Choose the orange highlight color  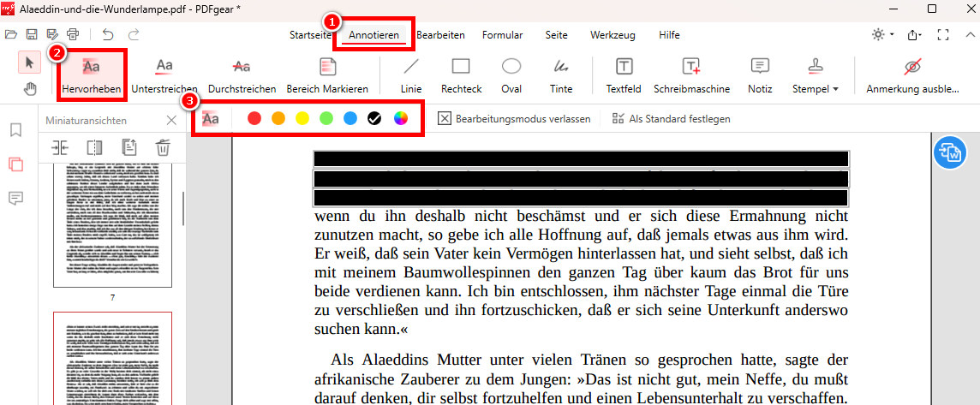tap(278, 118)
